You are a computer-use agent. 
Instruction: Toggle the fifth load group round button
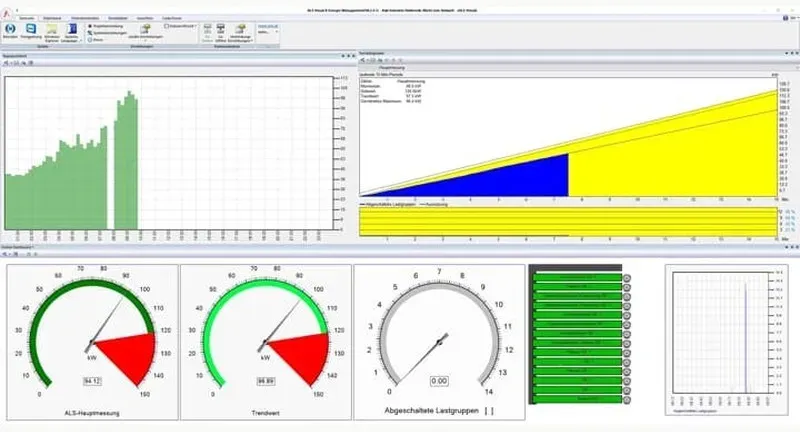tap(627, 316)
